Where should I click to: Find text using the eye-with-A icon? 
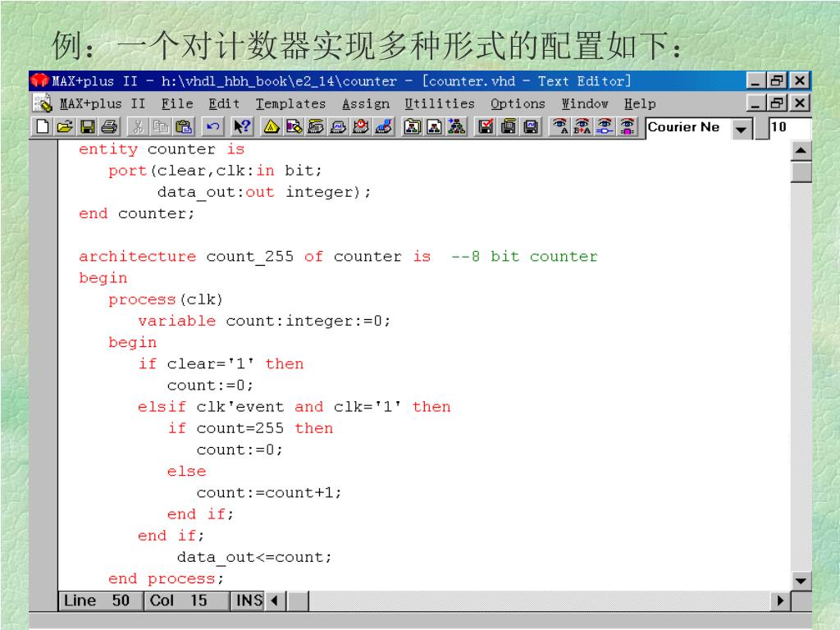click(559, 127)
